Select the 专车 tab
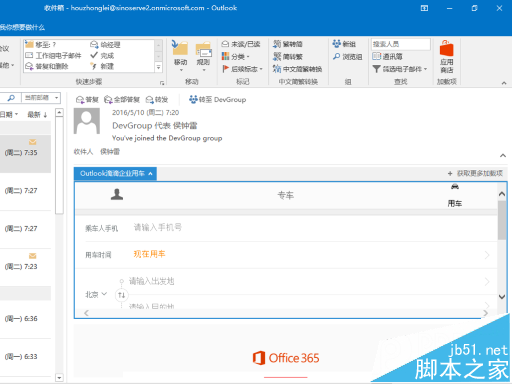512x384 pixels. click(x=286, y=195)
